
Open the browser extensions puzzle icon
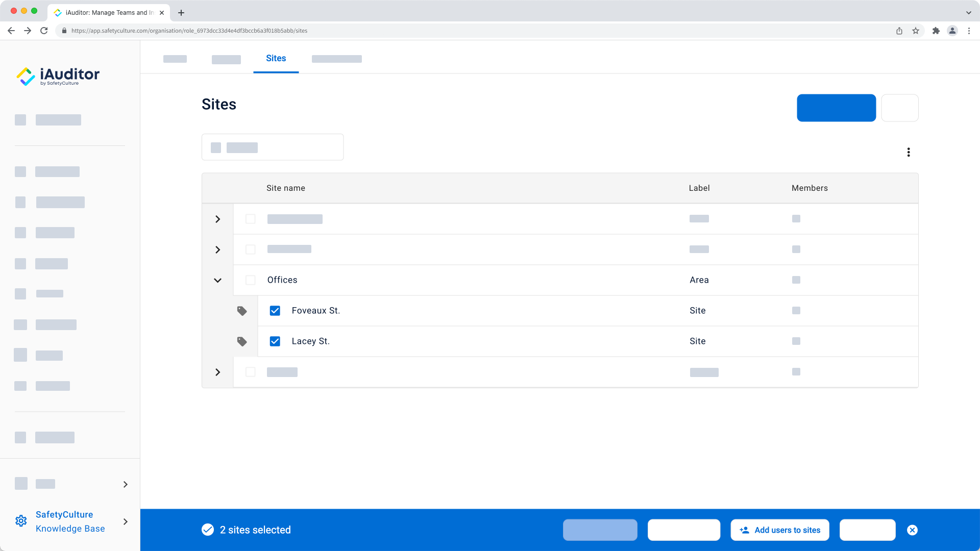click(936, 31)
